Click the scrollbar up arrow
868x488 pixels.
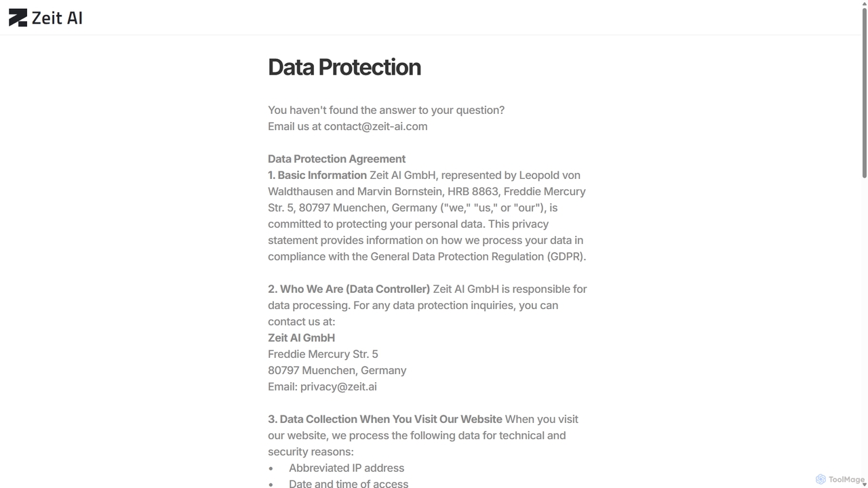click(x=864, y=3)
